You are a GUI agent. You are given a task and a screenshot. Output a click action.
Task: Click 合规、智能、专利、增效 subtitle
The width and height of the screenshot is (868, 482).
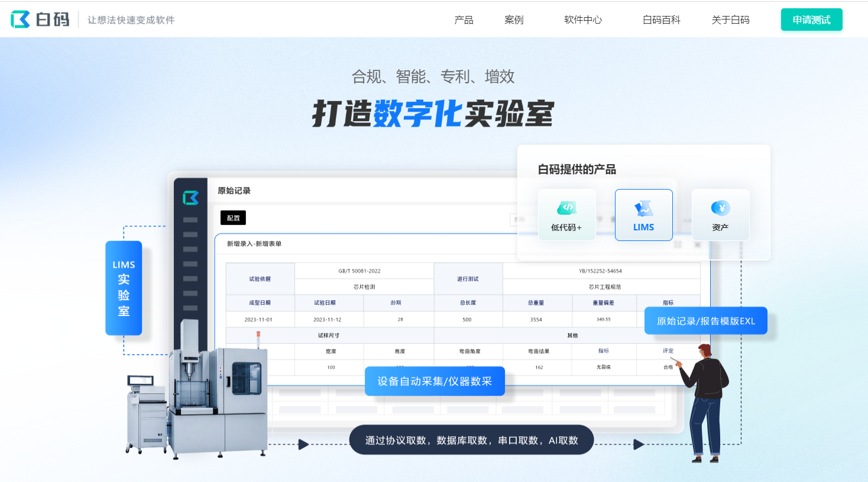pyautogui.click(x=433, y=76)
